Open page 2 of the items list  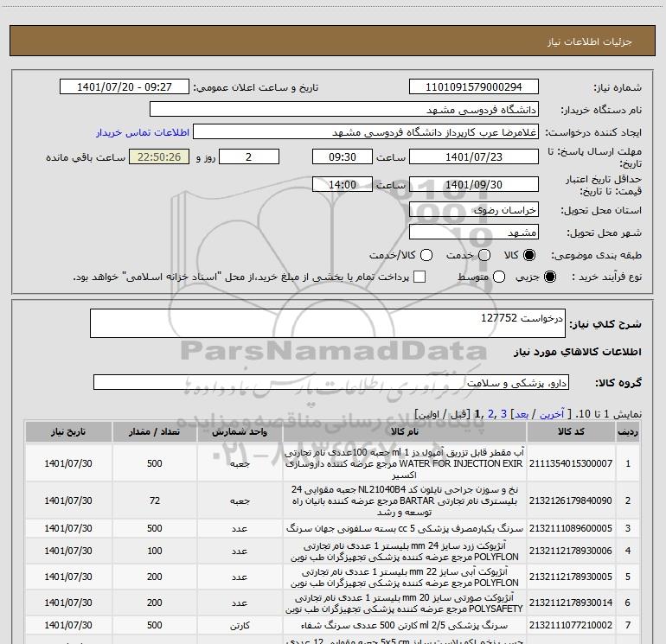pyautogui.click(x=491, y=414)
